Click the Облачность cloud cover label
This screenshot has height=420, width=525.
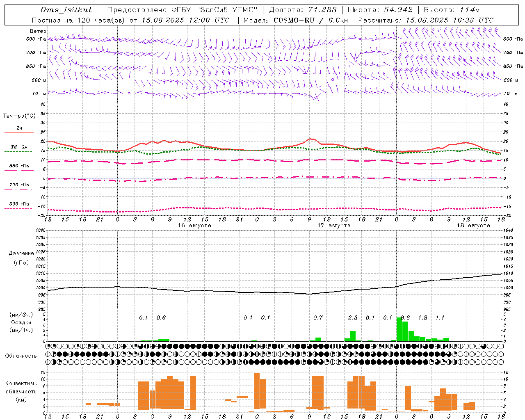(x=21, y=356)
